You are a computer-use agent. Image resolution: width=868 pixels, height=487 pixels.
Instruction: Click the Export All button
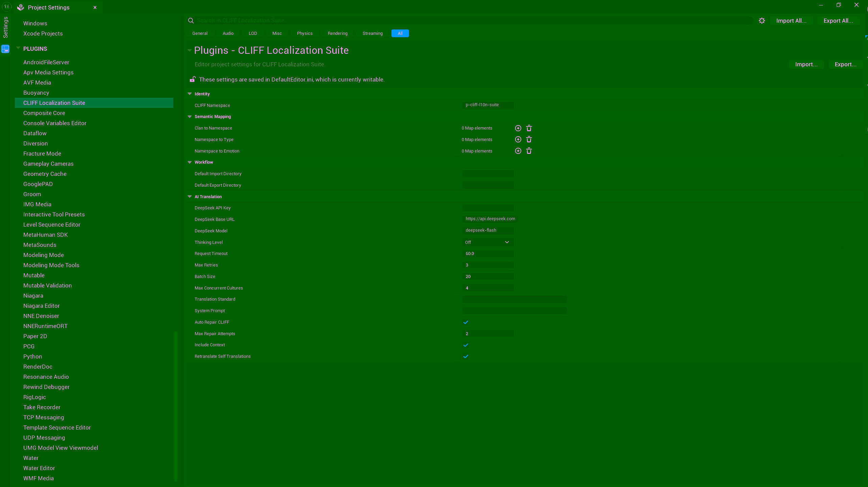(x=838, y=21)
